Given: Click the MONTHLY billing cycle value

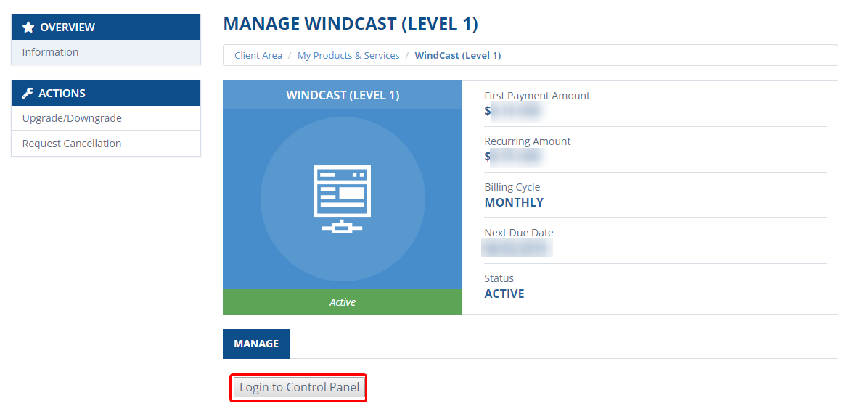Looking at the screenshot, I should pyautogui.click(x=514, y=203).
